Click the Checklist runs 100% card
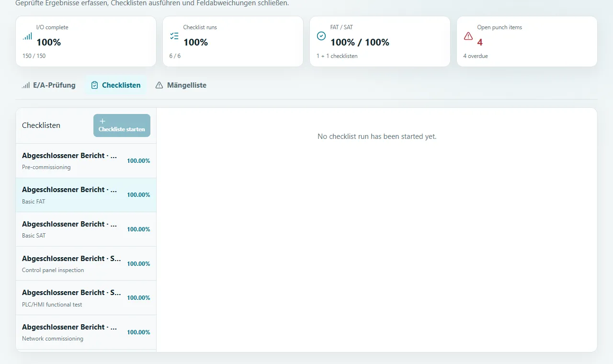This screenshot has width=613, height=364. (x=233, y=41)
